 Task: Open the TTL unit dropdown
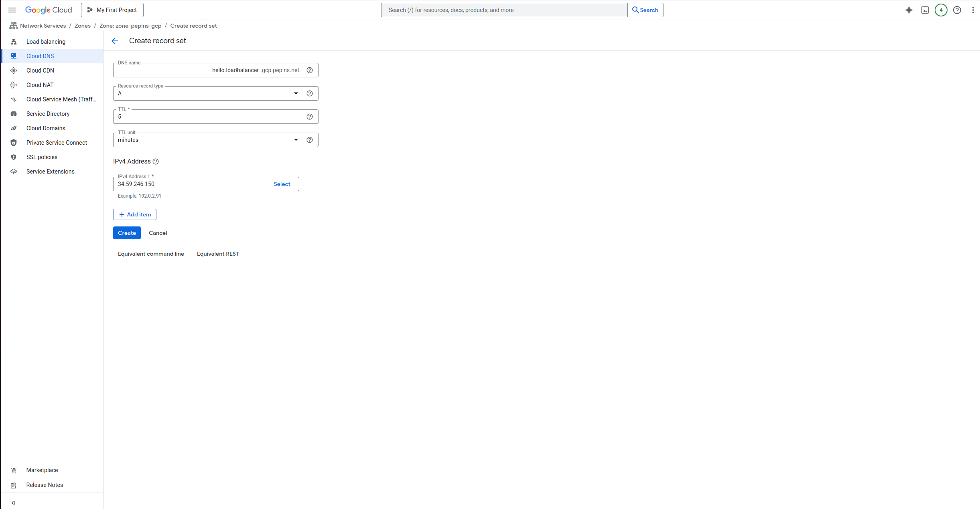coord(296,139)
